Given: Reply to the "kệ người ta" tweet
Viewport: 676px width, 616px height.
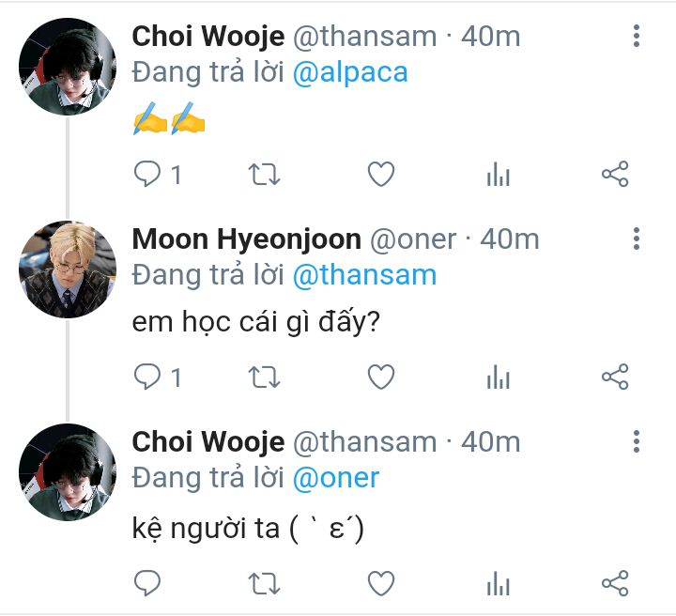Looking at the screenshot, I should pos(148,583).
